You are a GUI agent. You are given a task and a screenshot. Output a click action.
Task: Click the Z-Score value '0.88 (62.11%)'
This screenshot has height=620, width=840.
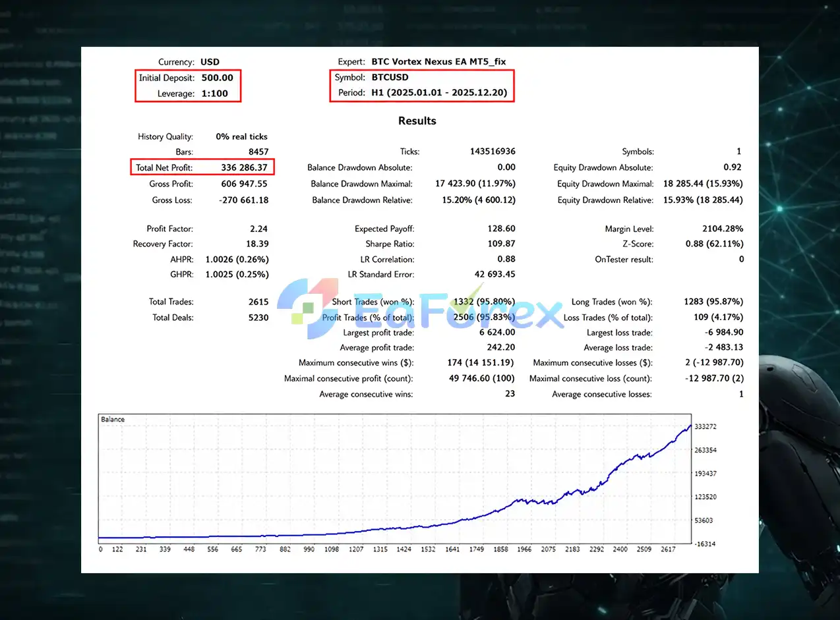click(x=715, y=244)
